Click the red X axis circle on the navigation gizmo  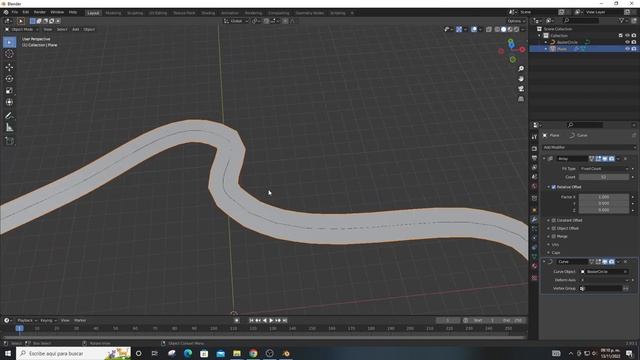(522, 49)
